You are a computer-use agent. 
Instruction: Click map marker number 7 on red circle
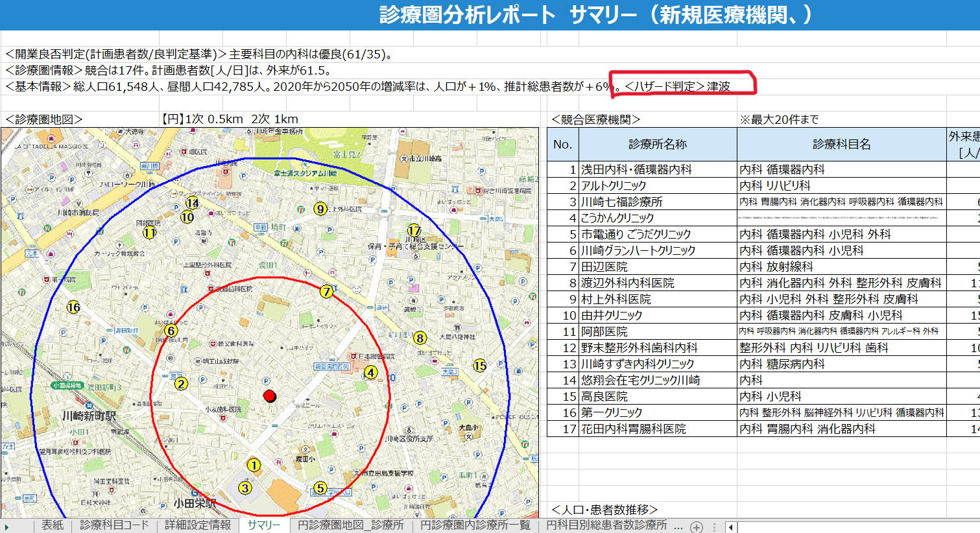point(327,292)
